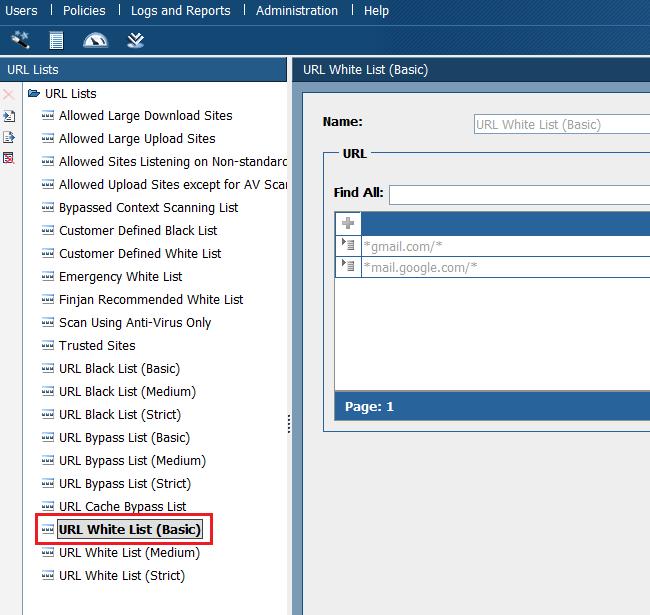Click the red X delete icon in left strip
The width and height of the screenshot is (650, 615).
[9, 94]
